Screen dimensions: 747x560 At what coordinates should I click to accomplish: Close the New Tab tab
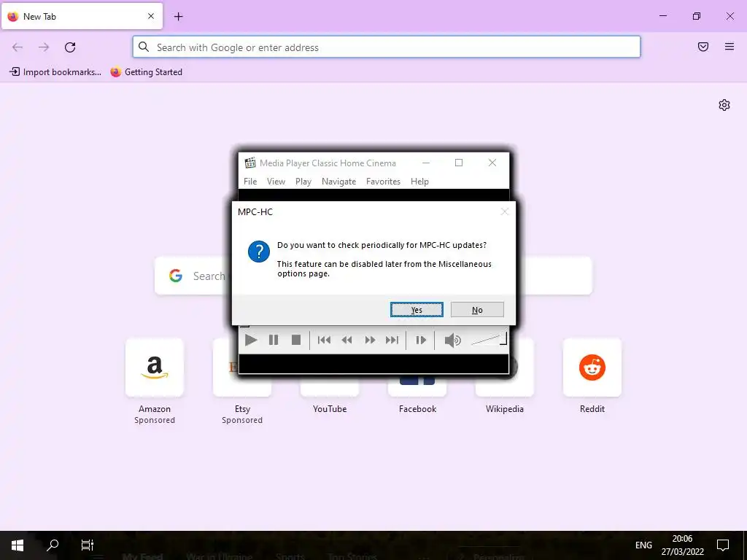click(151, 16)
